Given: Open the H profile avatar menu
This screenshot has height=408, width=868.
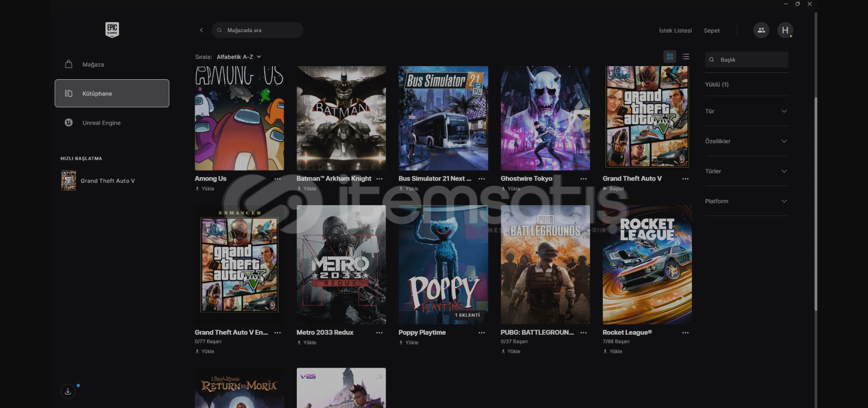Looking at the screenshot, I should point(785,30).
